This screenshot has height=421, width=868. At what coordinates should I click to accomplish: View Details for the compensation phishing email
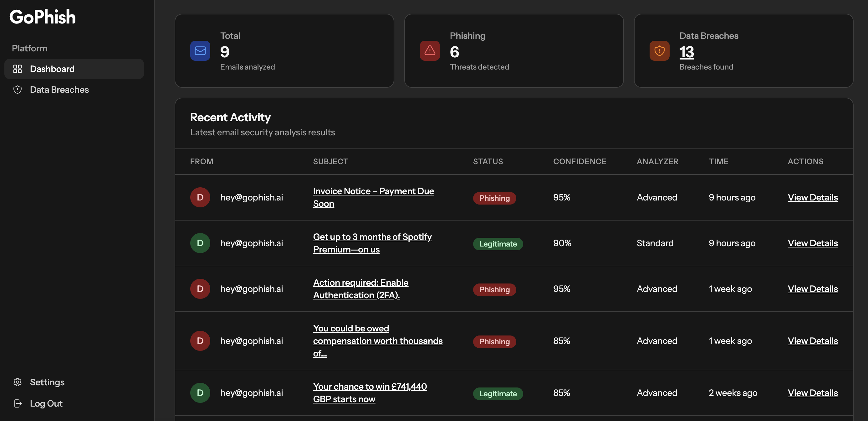pos(813,341)
